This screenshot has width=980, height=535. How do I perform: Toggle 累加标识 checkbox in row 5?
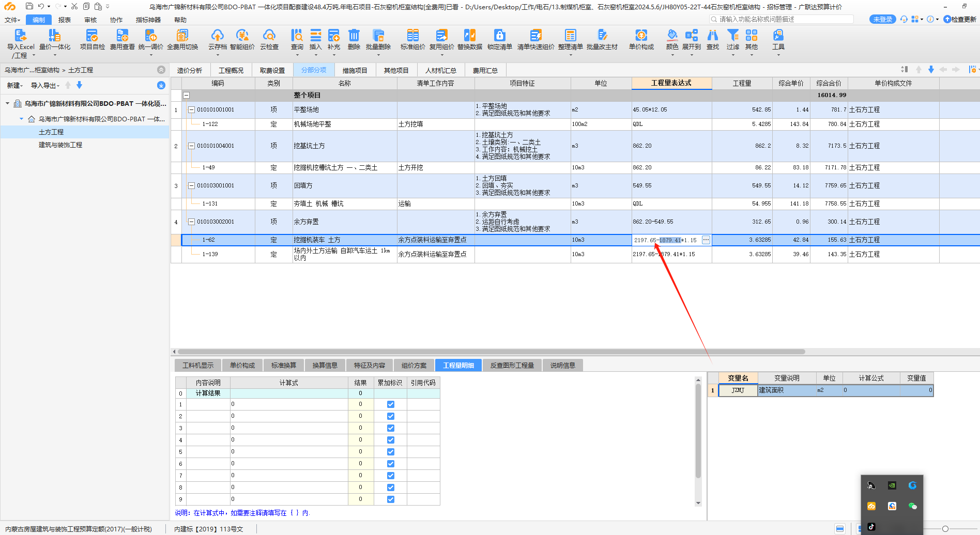391,452
